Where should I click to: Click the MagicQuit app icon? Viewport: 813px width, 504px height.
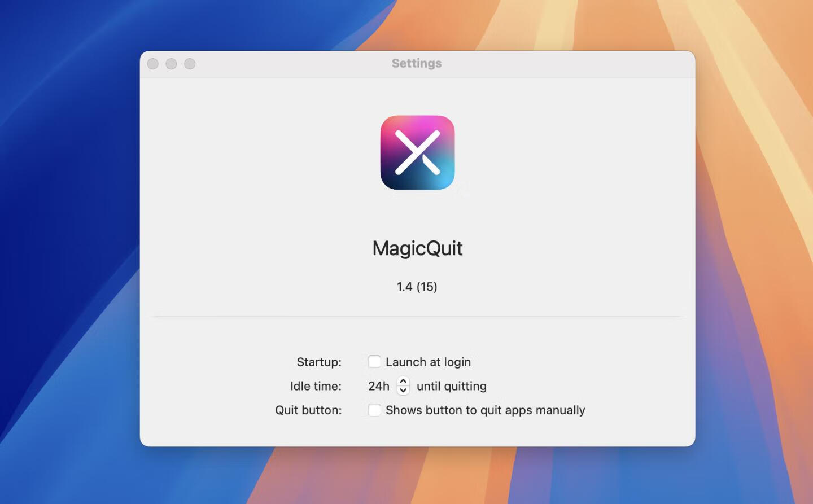coord(417,152)
